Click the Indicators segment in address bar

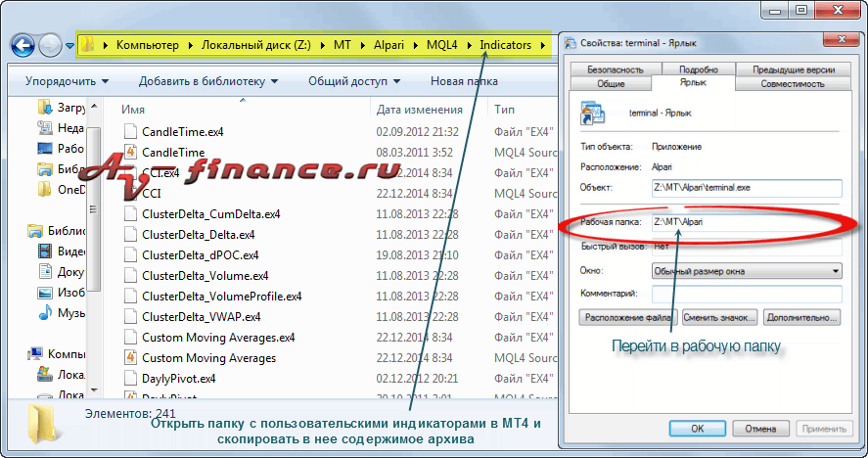(x=505, y=46)
